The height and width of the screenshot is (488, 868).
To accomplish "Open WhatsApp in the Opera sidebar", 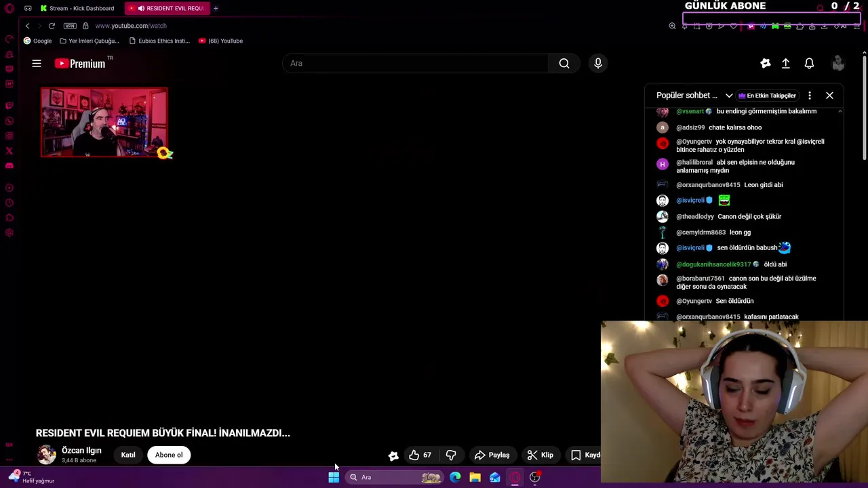I will pos(9,121).
